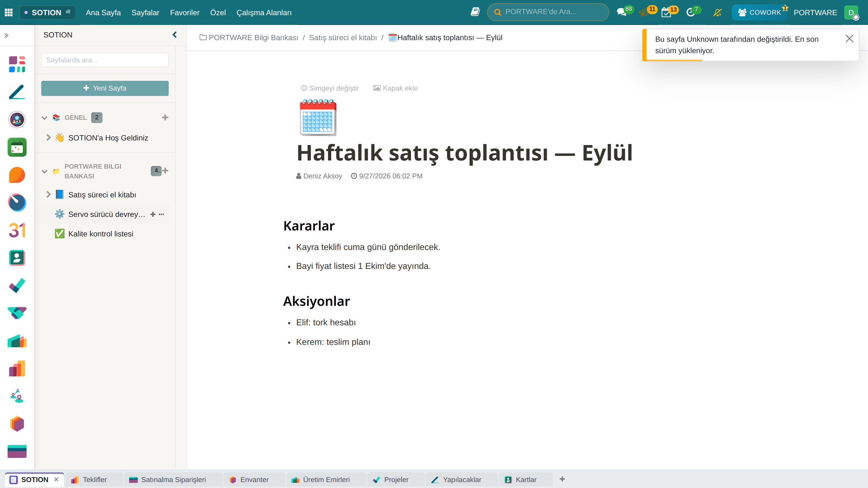Click Kapak ekle link
The height and width of the screenshot is (488, 868).
click(395, 88)
